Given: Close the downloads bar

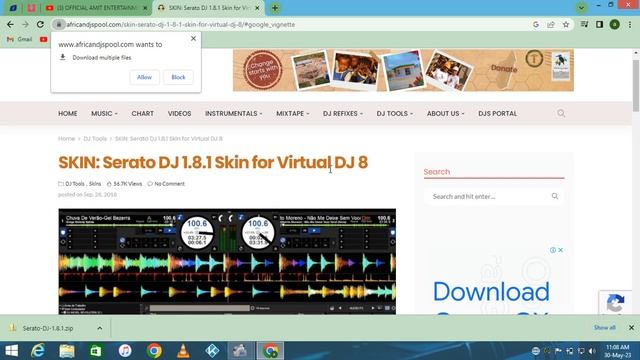Looking at the screenshot, I should [631, 328].
